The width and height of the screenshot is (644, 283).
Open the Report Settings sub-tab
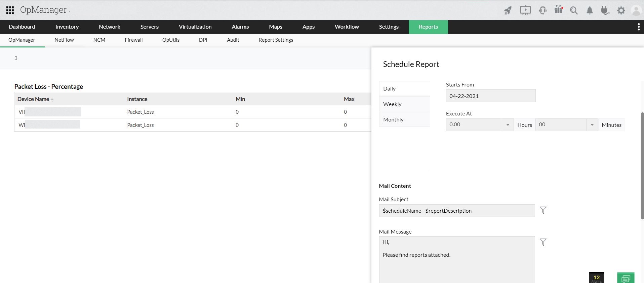276,40
